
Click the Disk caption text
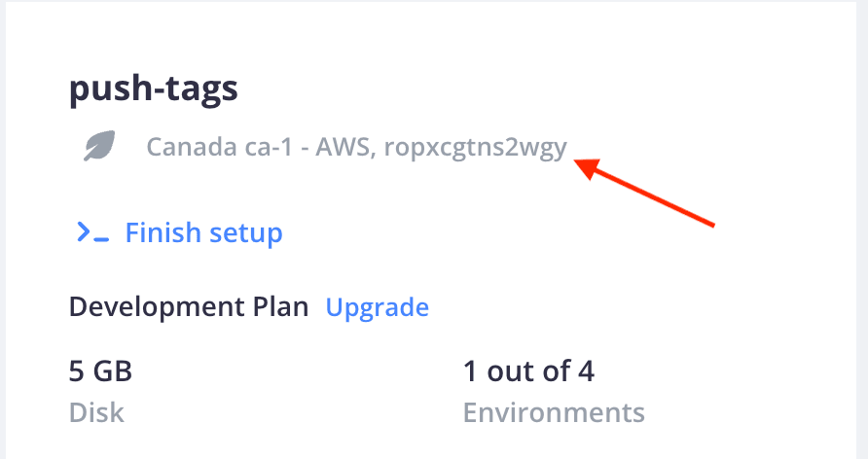click(x=96, y=412)
